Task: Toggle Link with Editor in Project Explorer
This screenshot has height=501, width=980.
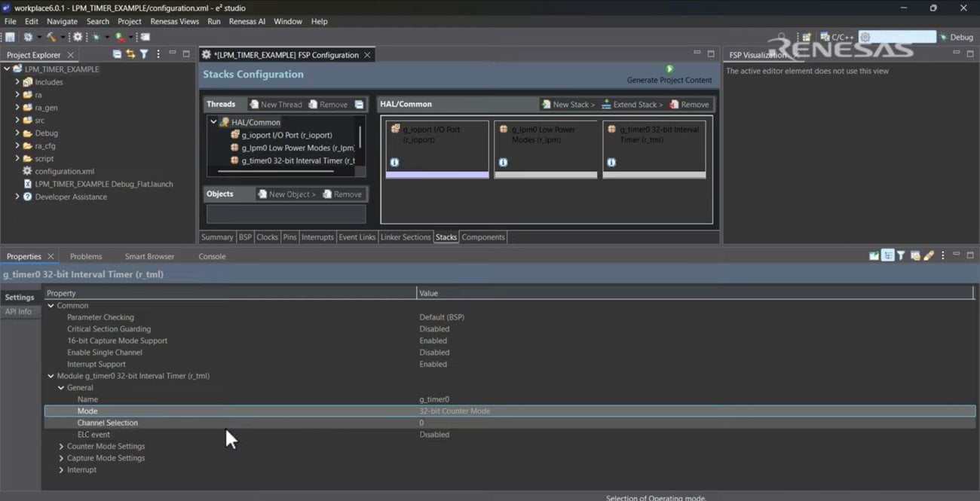Action: [x=130, y=54]
